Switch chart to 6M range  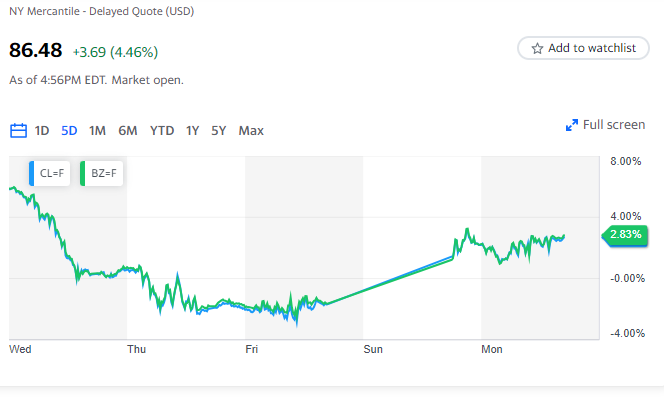tap(128, 130)
